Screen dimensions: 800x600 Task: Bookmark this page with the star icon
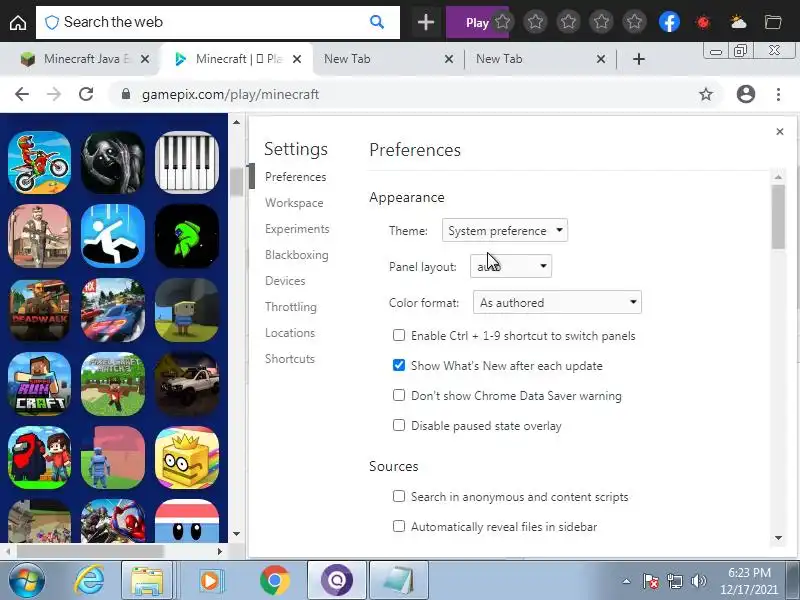click(706, 94)
